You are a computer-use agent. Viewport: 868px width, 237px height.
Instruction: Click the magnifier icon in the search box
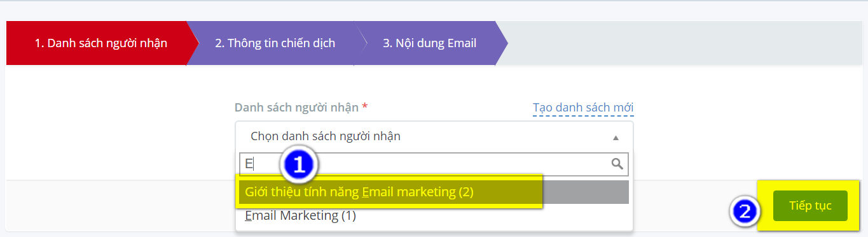(617, 164)
